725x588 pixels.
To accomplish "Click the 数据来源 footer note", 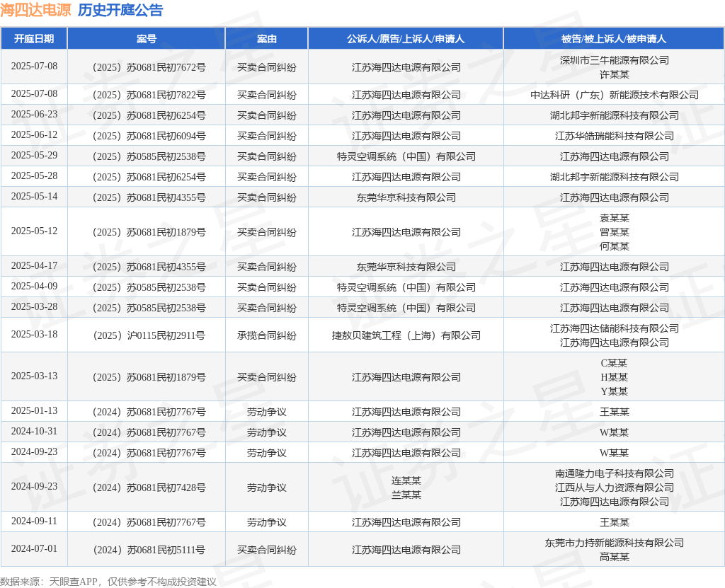I will (x=108, y=582).
